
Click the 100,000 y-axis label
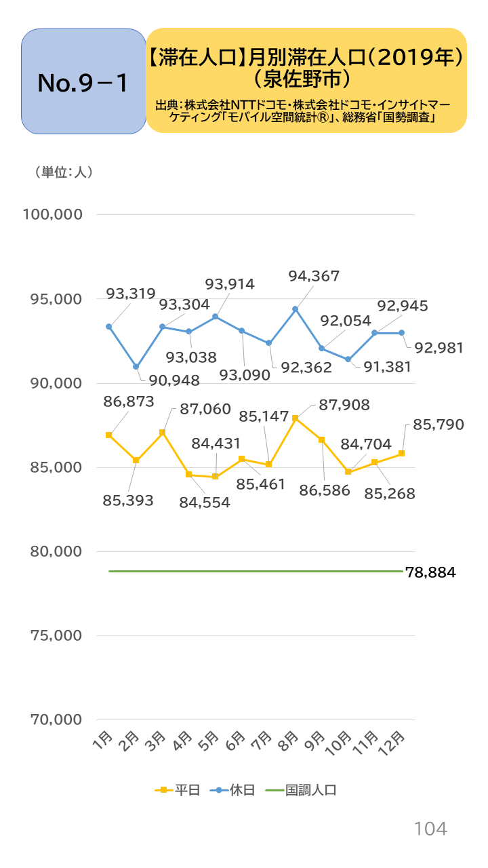click(x=53, y=214)
